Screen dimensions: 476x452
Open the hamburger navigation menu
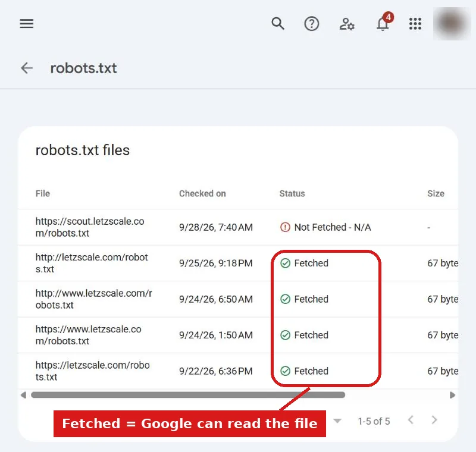(x=27, y=23)
